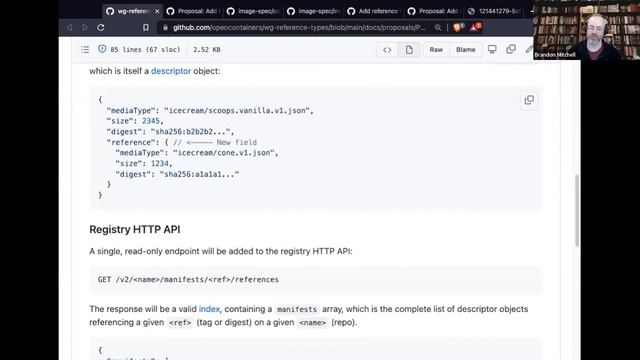Open the 121441279 browser tab
The image size is (640, 360).
coord(494,11)
